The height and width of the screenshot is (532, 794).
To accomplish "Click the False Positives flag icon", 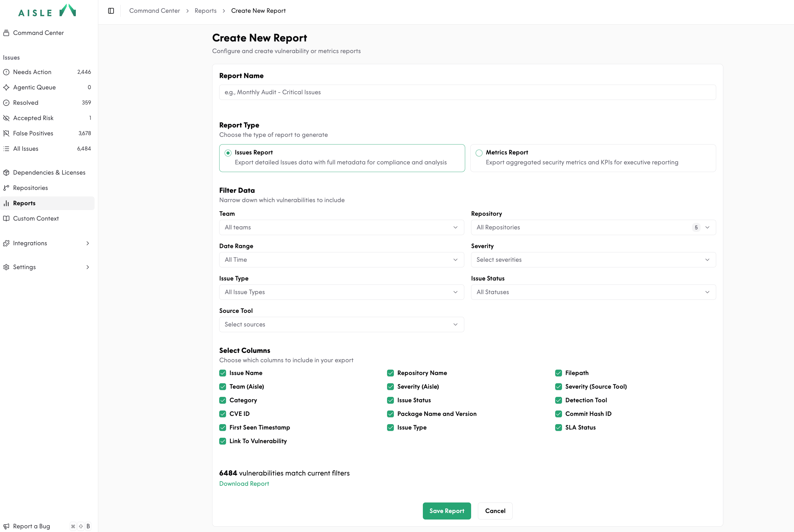I will (x=6, y=133).
